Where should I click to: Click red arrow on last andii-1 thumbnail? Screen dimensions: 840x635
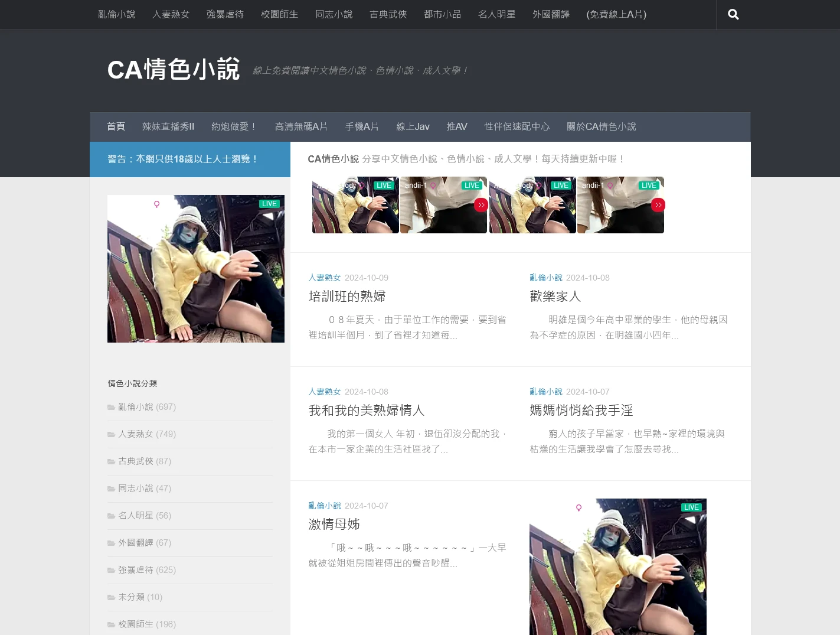(658, 205)
